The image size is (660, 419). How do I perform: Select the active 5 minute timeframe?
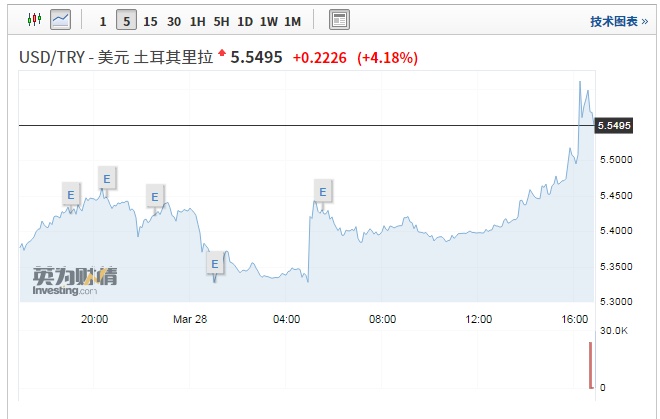coord(125,21)
